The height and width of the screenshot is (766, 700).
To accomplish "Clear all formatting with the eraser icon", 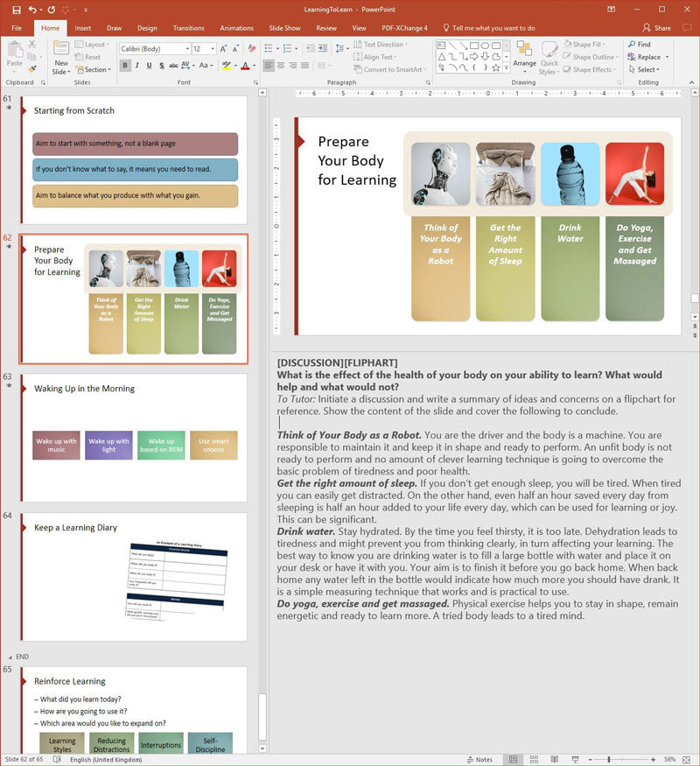I will click(x=252, y=49).
